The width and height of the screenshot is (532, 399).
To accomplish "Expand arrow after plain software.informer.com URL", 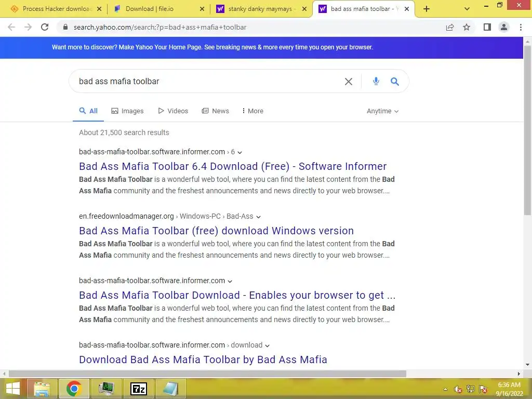I will coord(230,281).
